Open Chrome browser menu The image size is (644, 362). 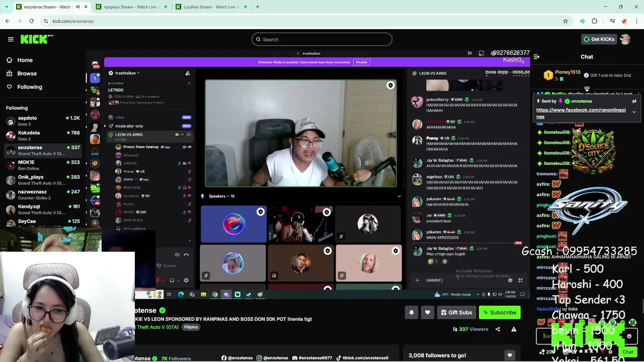(x=636, y=21)
